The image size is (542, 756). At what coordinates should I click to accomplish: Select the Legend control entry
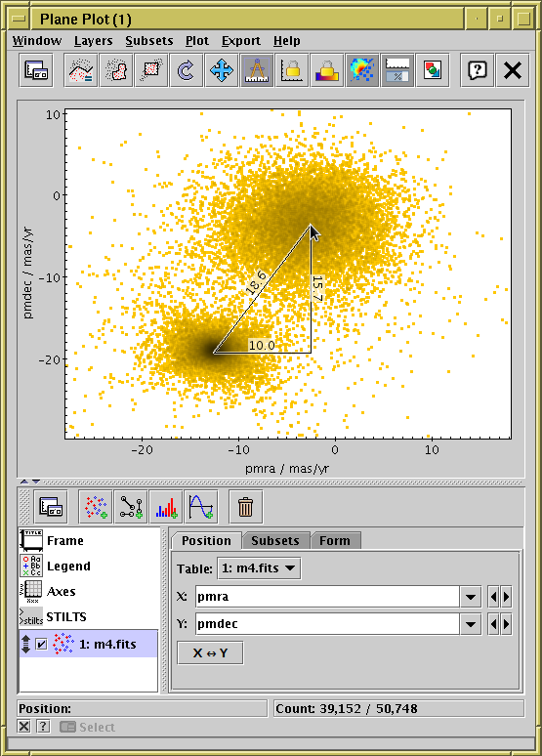click(x=89, y=567)
